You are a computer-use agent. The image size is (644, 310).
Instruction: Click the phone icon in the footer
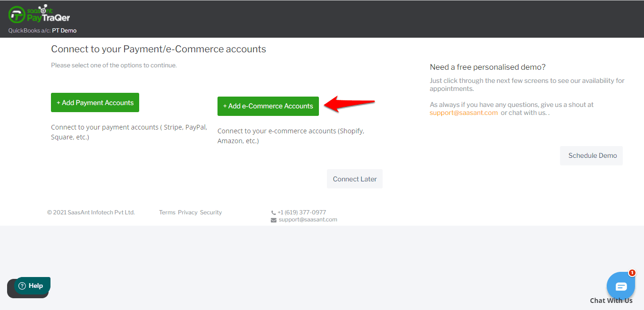[274, 213]
